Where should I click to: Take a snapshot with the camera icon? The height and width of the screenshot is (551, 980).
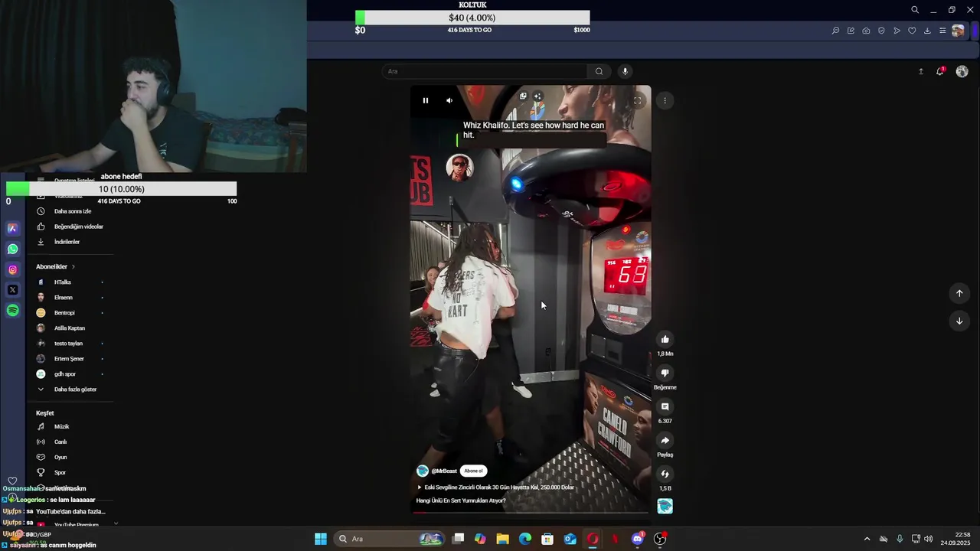click(866, 31)
